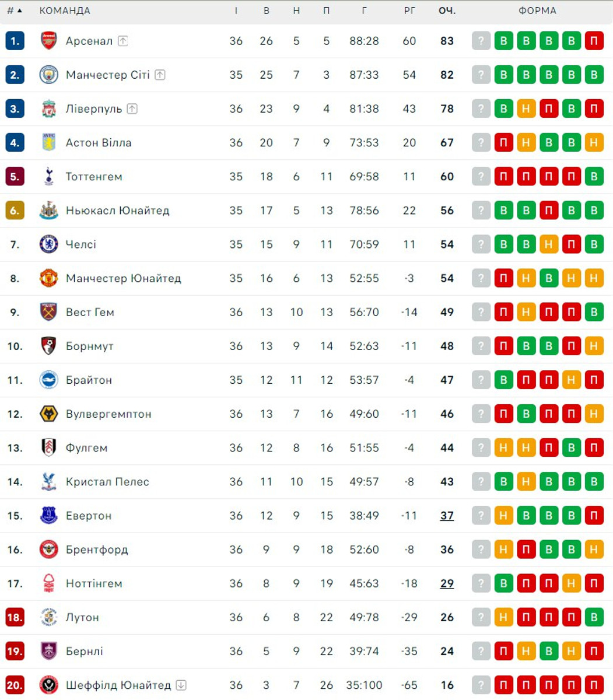Click the Everton club crest
Screen dimensions: 613x700
tap(49, 515)
